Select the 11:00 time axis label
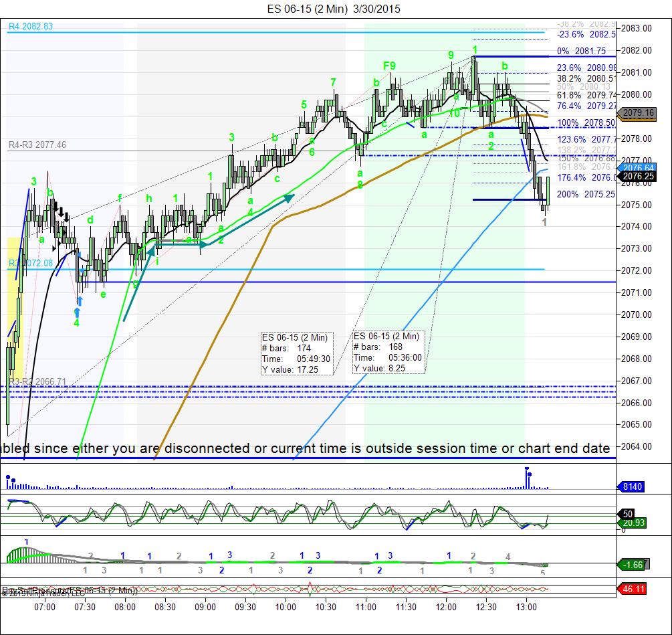Image resolution: width=672 pixels, height=635 pixels. point(366,607)
